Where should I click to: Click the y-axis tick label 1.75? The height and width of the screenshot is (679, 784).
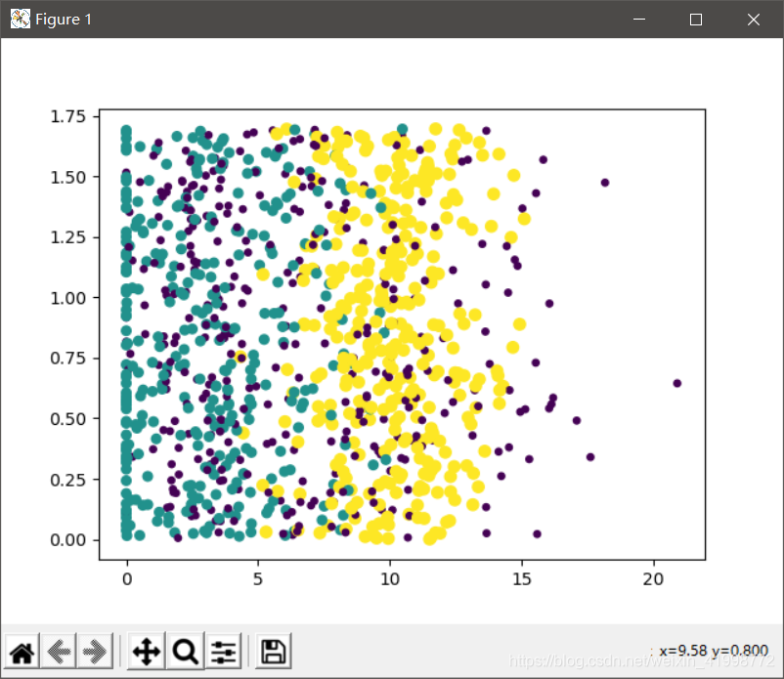pos(68,116)
